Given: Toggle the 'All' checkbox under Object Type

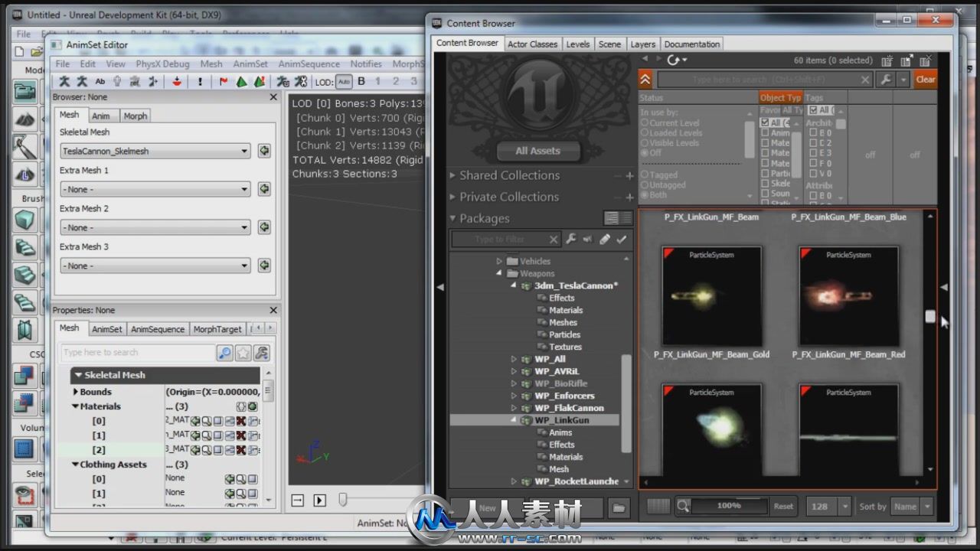Looking at the screenshot, I should coord(765,122).
